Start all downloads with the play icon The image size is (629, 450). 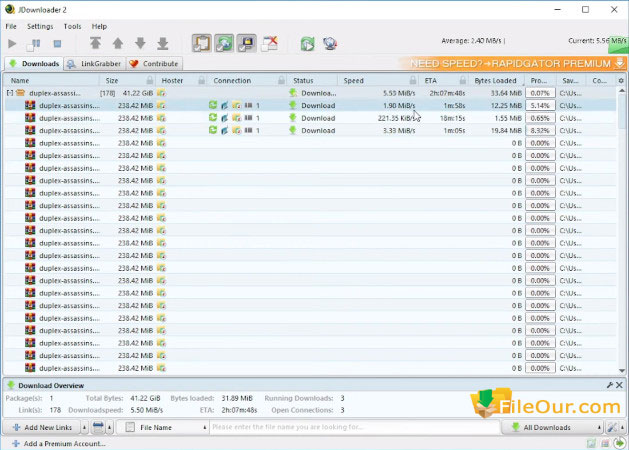click(x=12, y=43)
